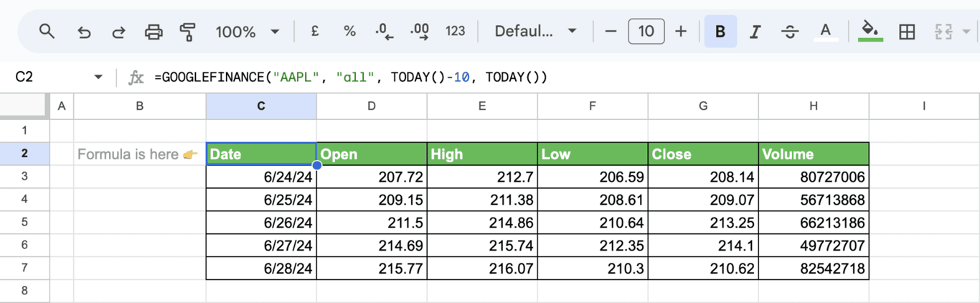
Task: Select column G header
Action: [x=703, y=106]
